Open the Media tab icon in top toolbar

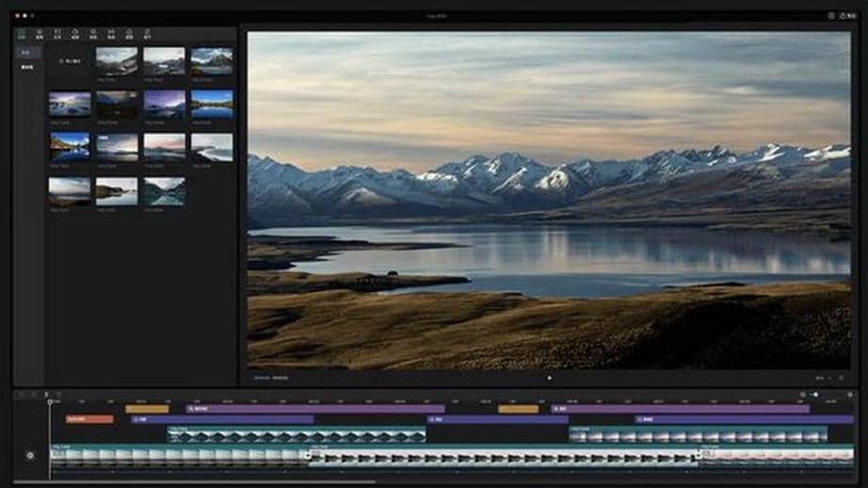(22, 34)
